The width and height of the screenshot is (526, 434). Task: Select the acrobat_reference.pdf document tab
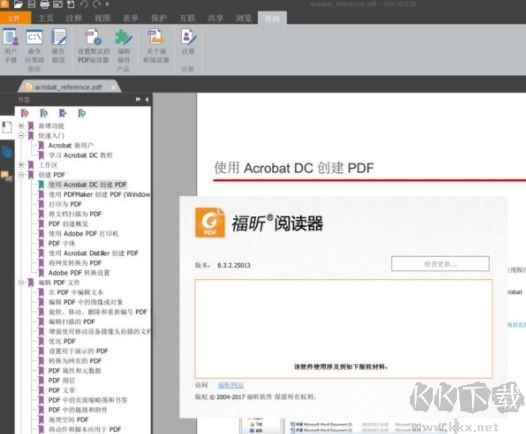[68, 87]
